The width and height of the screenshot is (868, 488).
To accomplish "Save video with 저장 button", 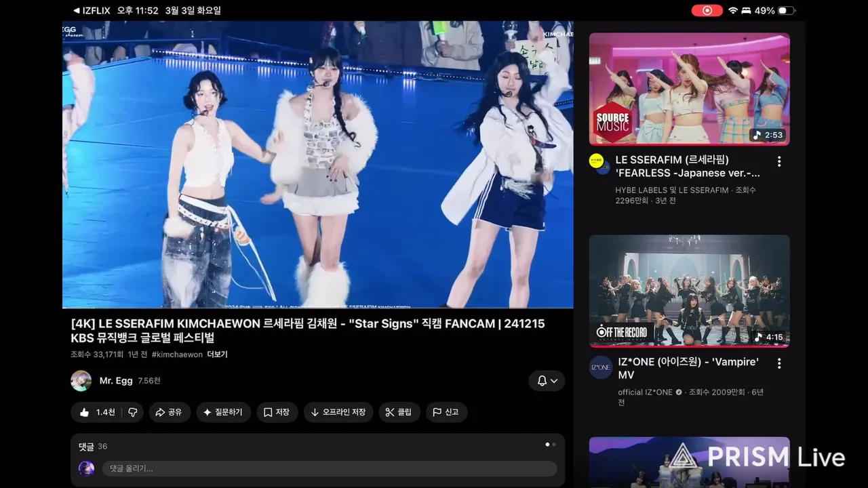I will coord(277,412).
